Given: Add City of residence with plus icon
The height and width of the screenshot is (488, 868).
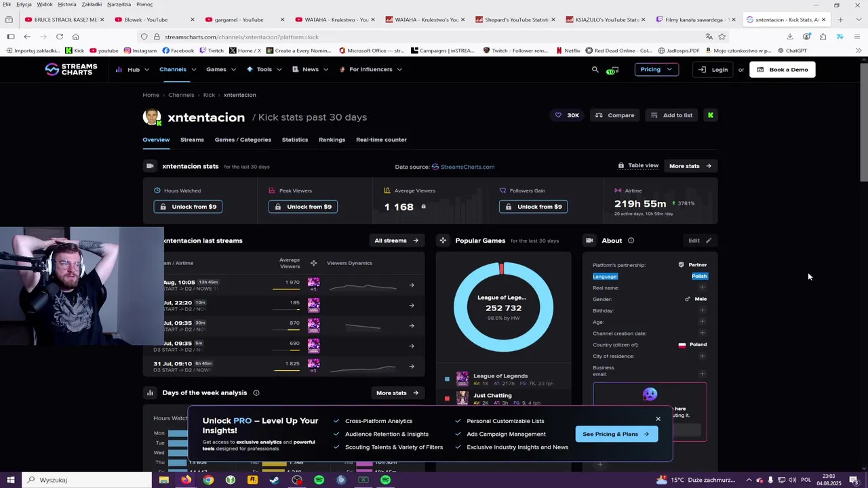Looking at the screenshot, I should (x=703, y=356).
